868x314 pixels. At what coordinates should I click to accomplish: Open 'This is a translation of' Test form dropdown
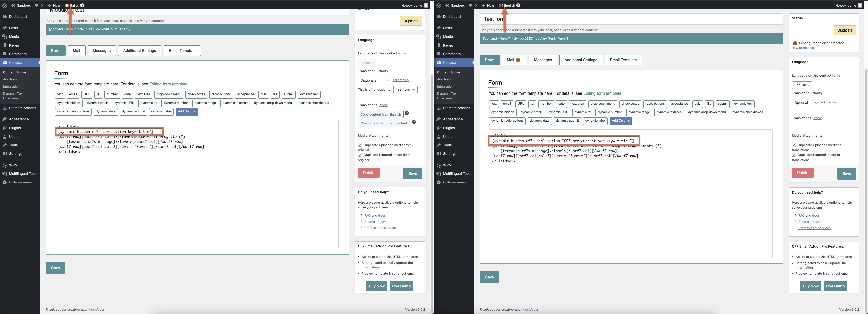(405, 89)
